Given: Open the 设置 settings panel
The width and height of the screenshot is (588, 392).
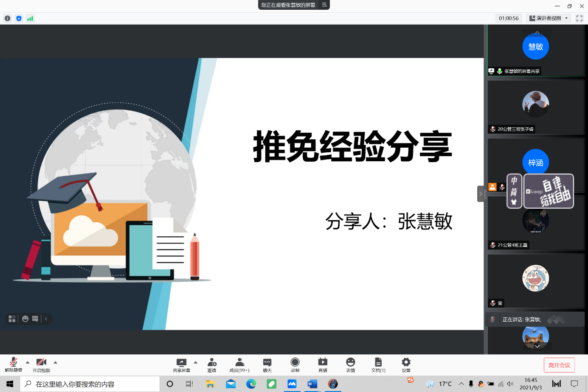Looking at the screenshot, I should tap(405, 365).
